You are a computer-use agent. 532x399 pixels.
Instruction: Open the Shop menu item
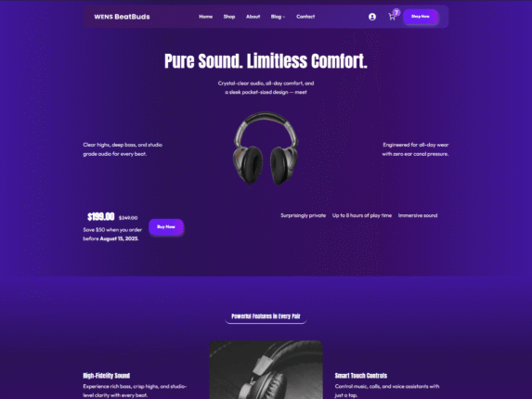(x=229, y=17)
